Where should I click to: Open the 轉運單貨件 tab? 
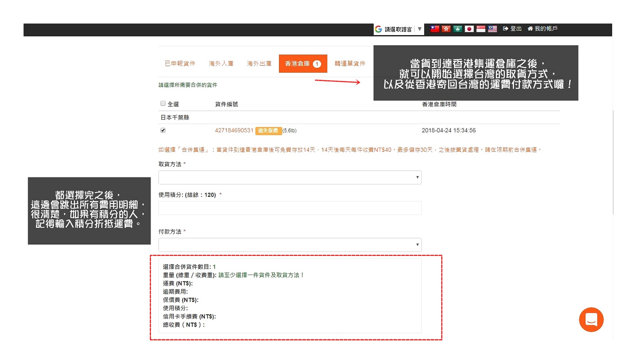pos(350,64)
